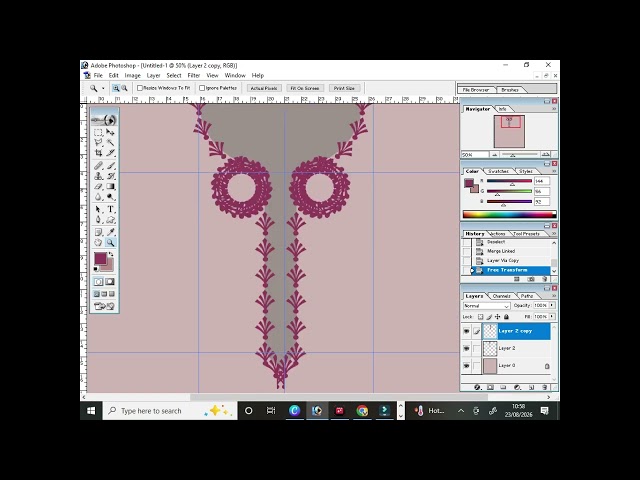Viewport: 640px width, 480px height.
Task: Select the Brush tool
Action: [x=110, y=166]
